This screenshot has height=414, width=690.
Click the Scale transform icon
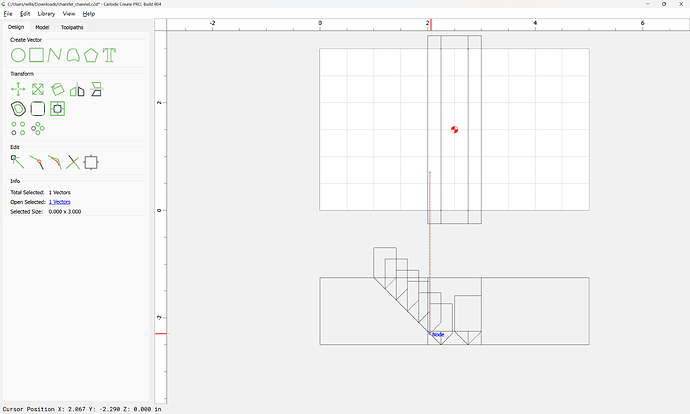coord(37,89)
